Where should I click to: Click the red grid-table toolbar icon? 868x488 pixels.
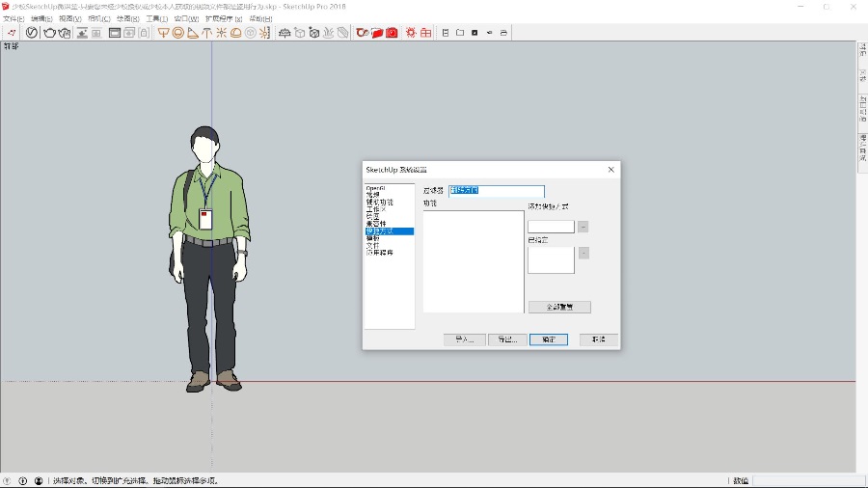click(x=425, y=33)
